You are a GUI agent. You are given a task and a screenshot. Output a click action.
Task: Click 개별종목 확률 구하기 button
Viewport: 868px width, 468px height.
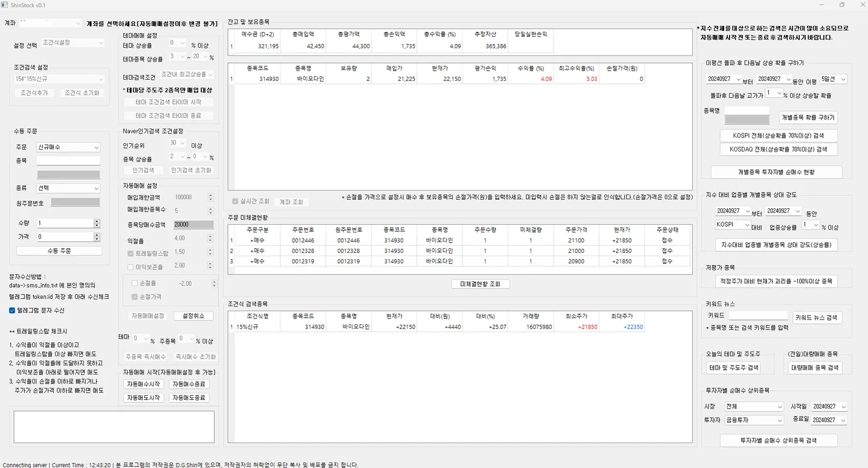pyautogui.click(x=808, y=118)
